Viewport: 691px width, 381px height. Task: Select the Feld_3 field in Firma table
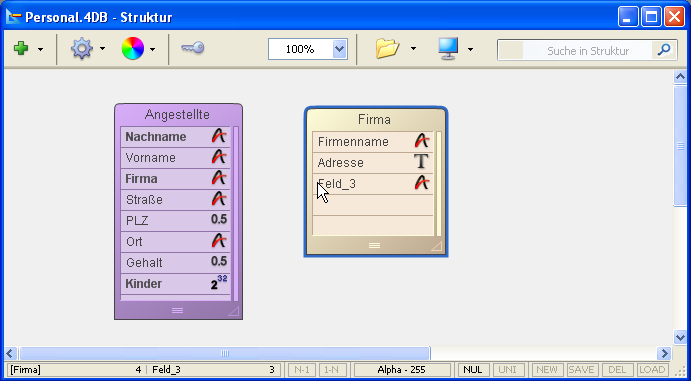tap(373, 184)
